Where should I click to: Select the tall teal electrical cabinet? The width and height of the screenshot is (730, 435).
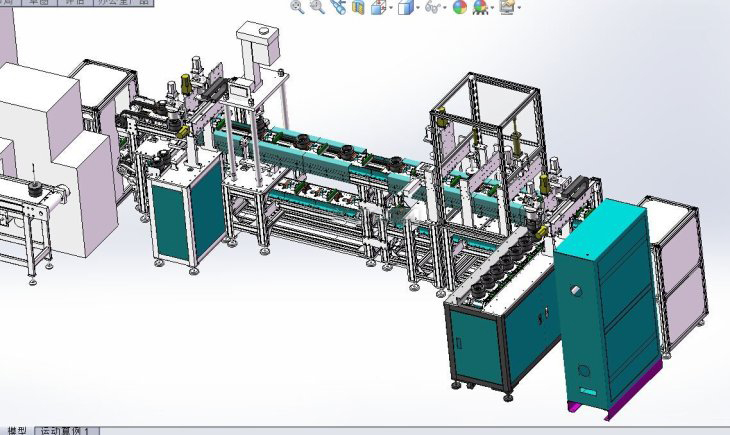click(x=605, y=300)
